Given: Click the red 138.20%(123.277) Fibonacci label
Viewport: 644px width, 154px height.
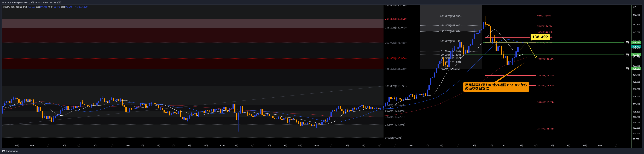Looking at the screenshot, I should (546, 75).
